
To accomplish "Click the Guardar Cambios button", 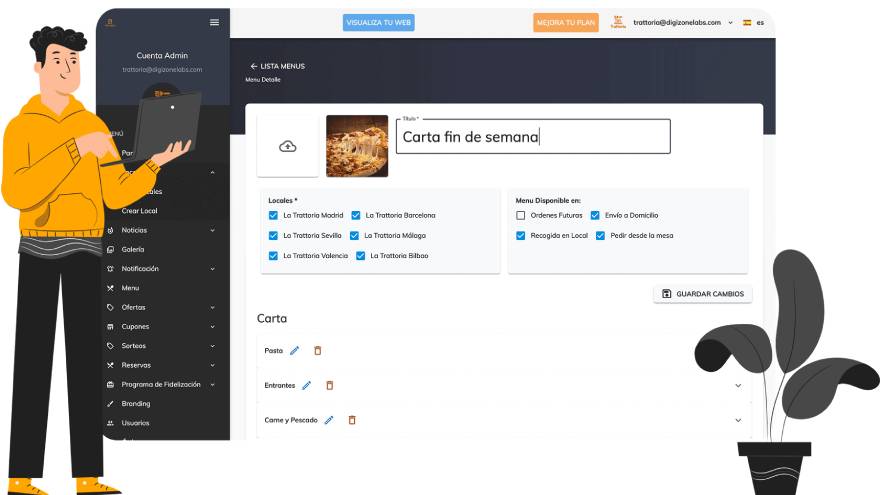I will coord(702,294).
